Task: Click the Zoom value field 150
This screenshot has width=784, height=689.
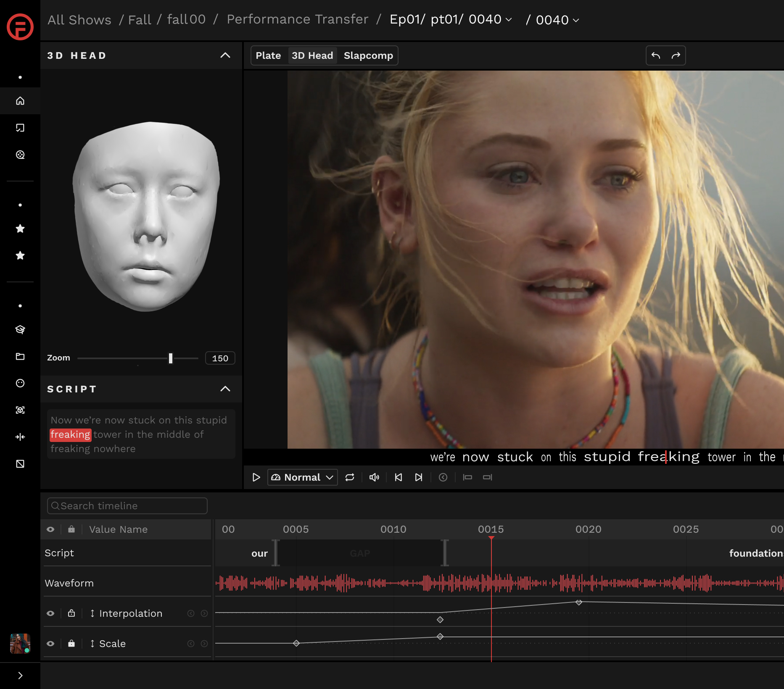Action: [220, 358]
